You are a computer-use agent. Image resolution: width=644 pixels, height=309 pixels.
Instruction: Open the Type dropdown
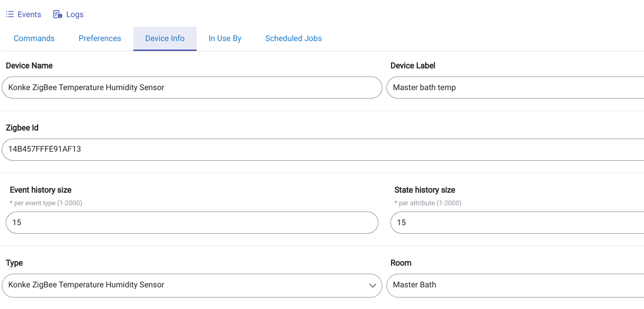pos(192,285)
